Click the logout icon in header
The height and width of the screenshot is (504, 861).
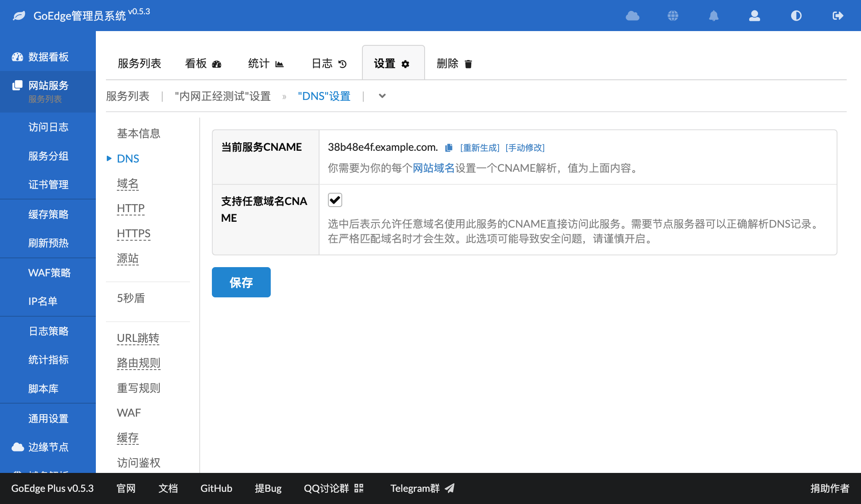(838, 16)
